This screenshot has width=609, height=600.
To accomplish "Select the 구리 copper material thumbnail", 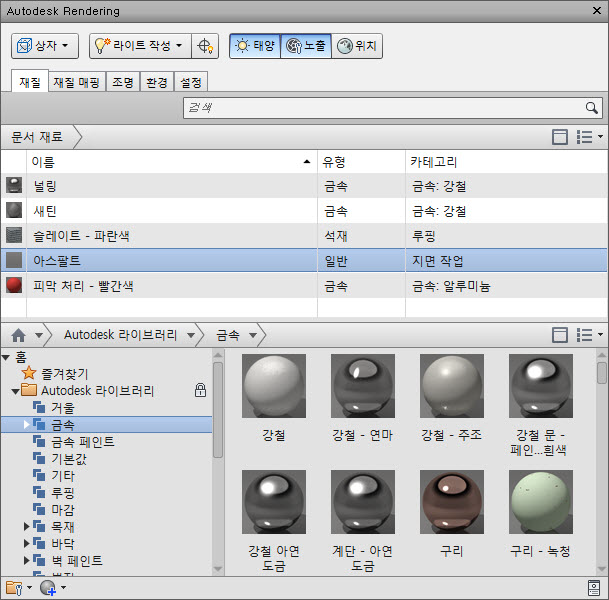I will (452, 502).
